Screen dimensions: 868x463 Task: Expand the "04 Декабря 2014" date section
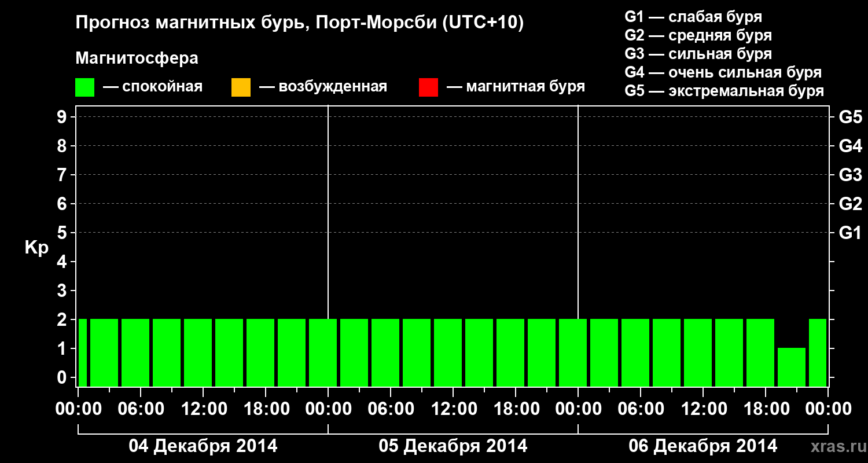(x=203, y=446)
